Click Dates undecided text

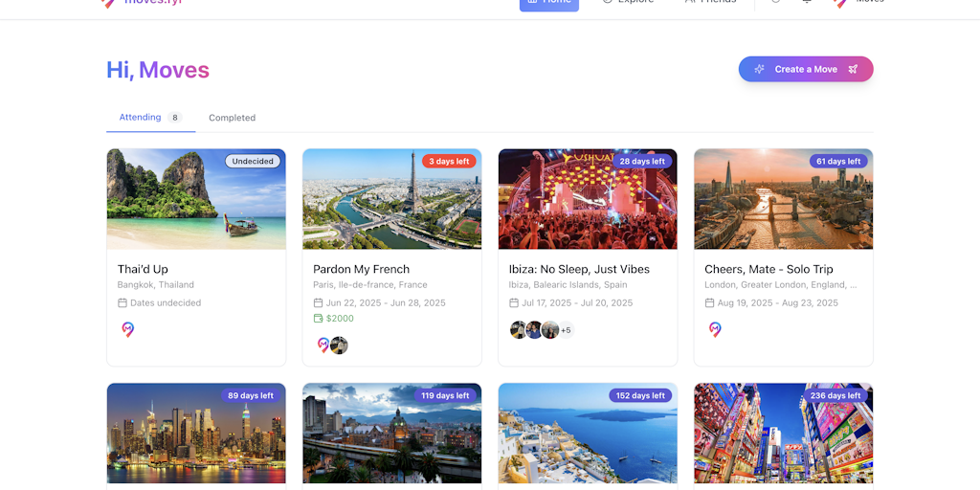[166, 303]
